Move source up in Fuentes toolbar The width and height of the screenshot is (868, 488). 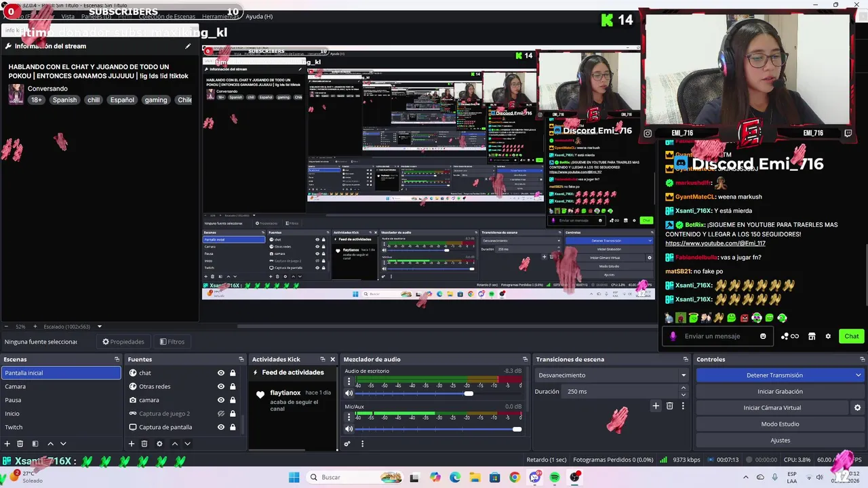(x=174, y=444)
